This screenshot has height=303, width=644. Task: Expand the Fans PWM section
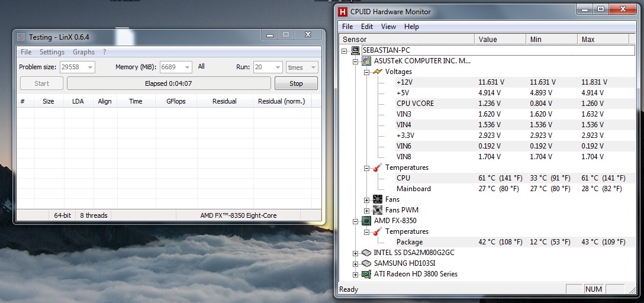coord(366,211)
